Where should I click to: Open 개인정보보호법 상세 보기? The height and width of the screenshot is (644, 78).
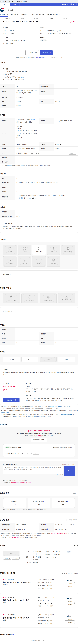(39, 440)
